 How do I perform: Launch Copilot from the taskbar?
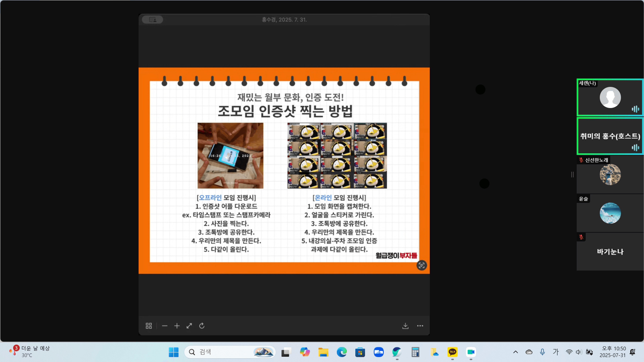305,352
